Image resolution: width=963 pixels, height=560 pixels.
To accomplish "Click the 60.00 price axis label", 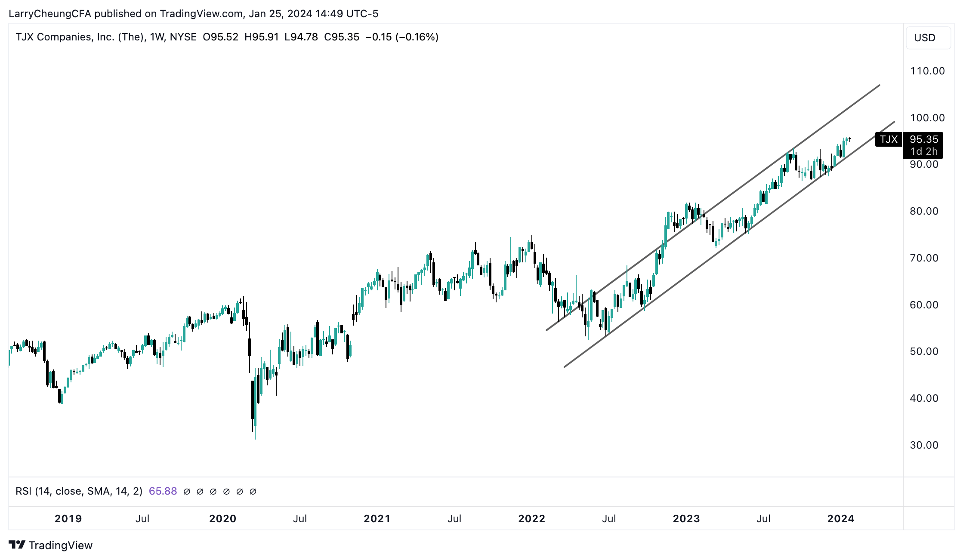I will point(924,305).
